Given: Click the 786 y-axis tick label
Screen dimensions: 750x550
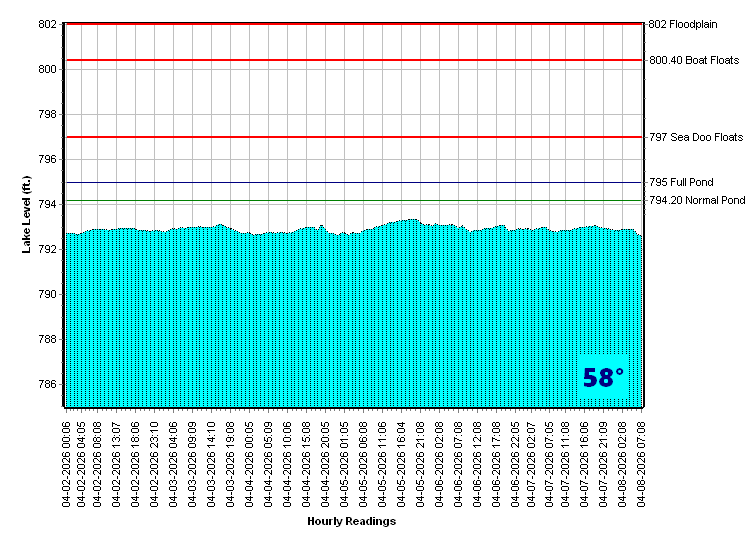Looking at the screenshot, I should click(x=47, y=385).
